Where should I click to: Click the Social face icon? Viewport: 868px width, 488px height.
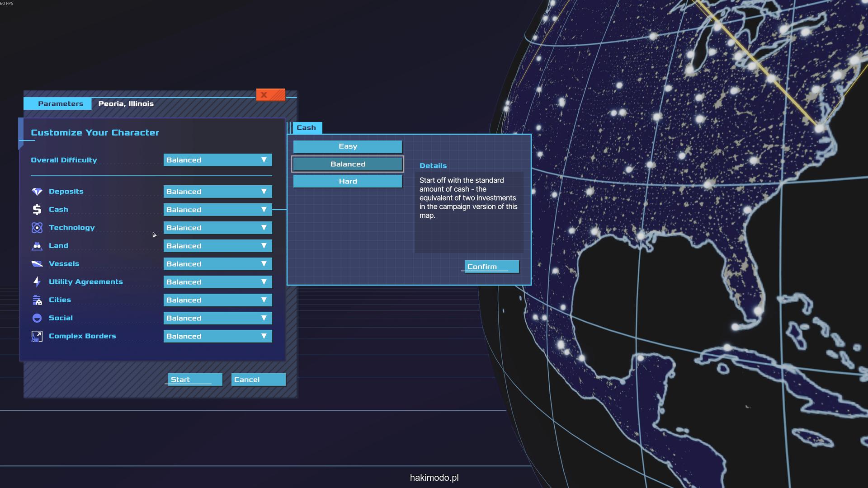coord(37,318)
